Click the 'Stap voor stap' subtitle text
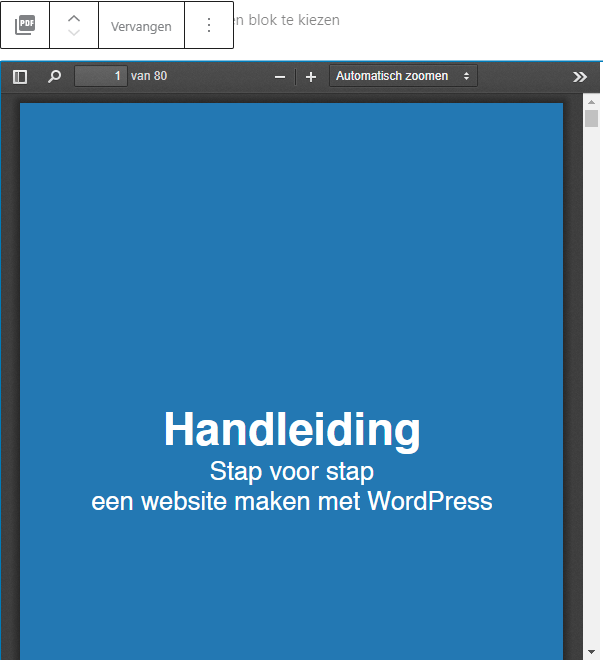 point(292,471)
